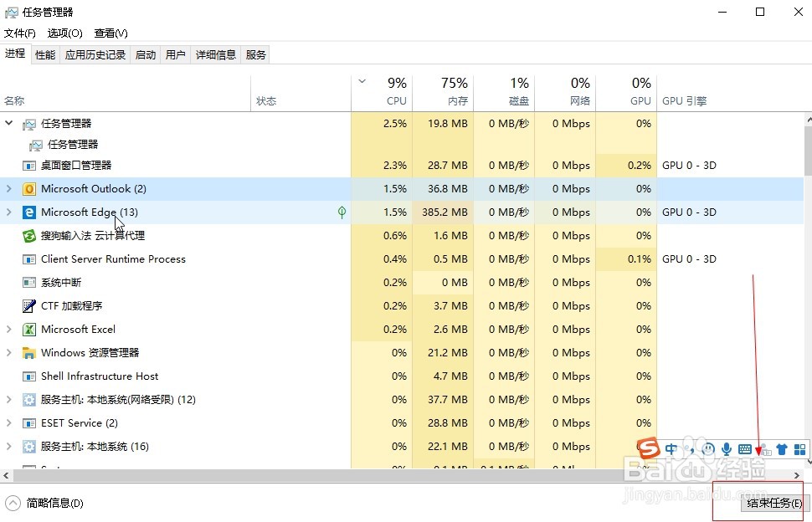Screen dimensions: 812x522
Task: Expand the Microsoft Outlook (2) process group
Action: (9, 189)
